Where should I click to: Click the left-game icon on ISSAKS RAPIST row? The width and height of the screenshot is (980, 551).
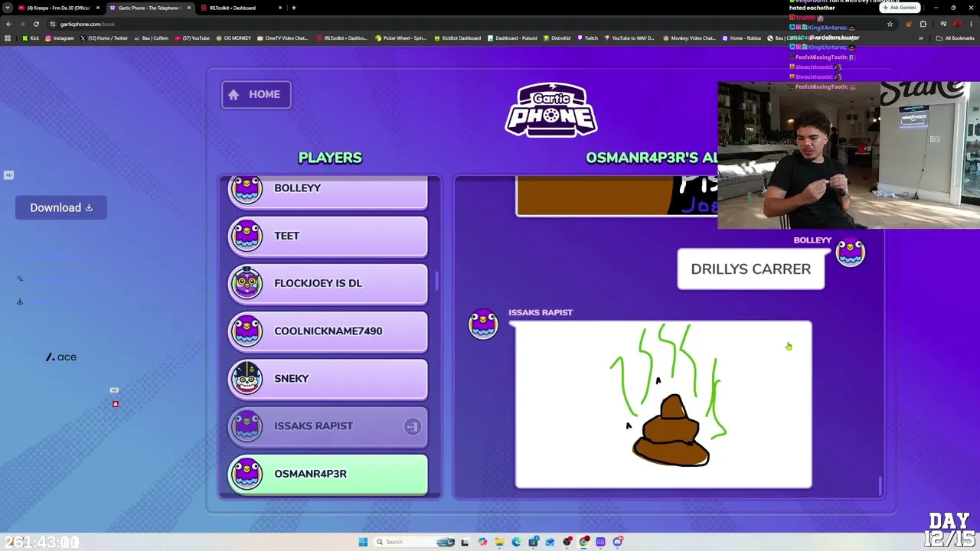412,426
